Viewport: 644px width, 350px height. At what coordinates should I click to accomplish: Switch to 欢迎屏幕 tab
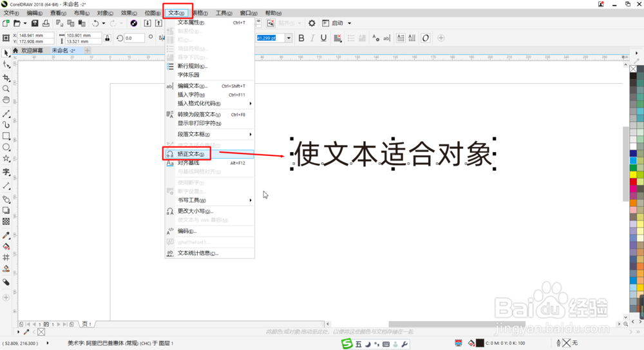pyautogui.click(x=32, y=50)
